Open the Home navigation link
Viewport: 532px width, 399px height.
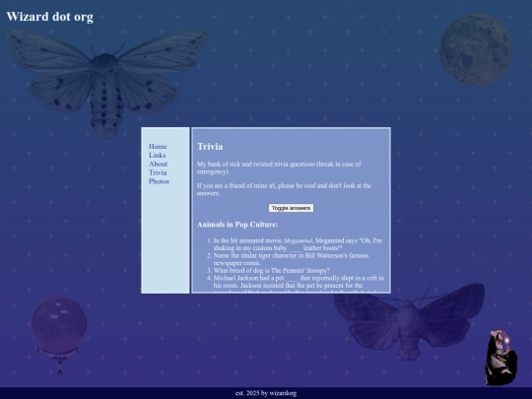click(158, 146)
